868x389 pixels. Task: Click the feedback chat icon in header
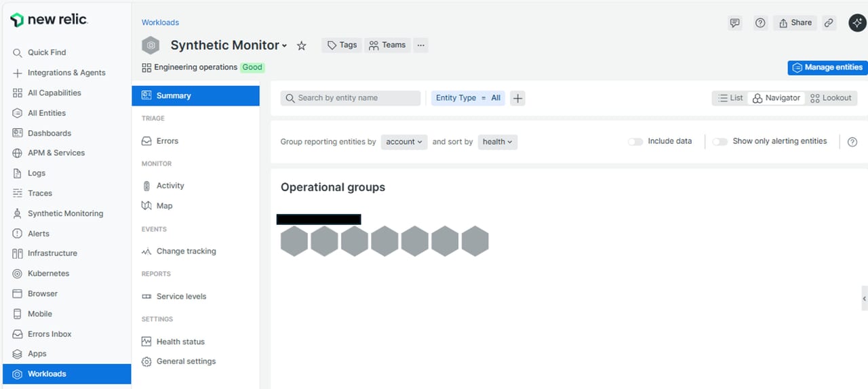click(734, 23)
